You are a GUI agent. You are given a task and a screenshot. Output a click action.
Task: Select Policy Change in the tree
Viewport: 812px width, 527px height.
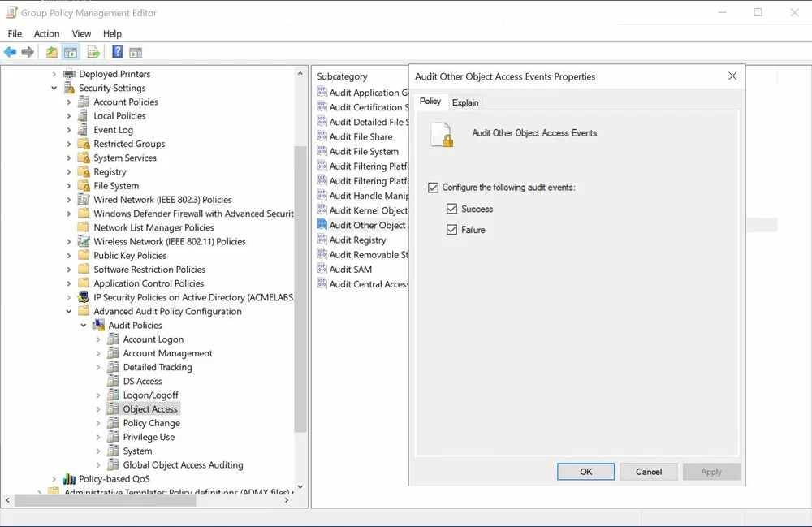[152, 423]
